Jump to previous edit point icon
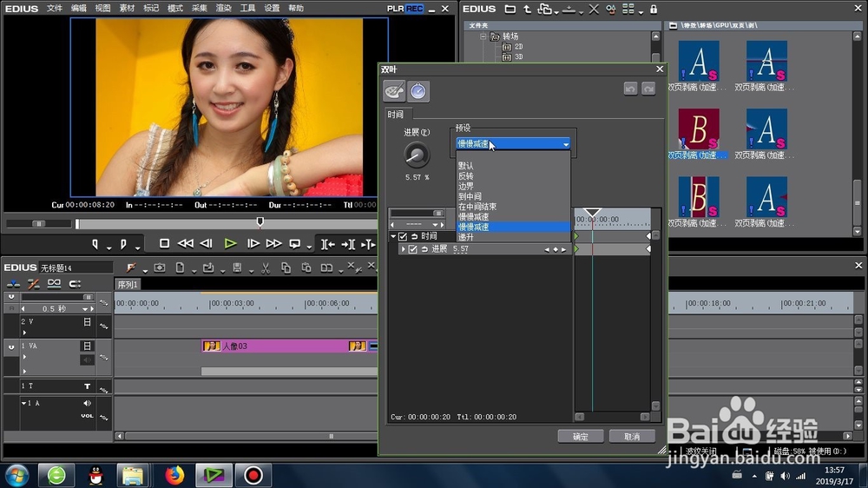 [328, 244]
